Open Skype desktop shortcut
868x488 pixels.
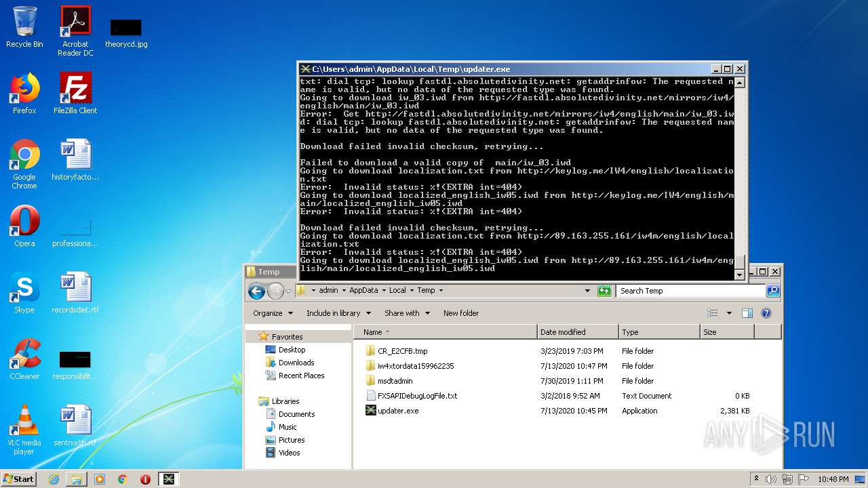pyautogui.click(x=24, y=293)
